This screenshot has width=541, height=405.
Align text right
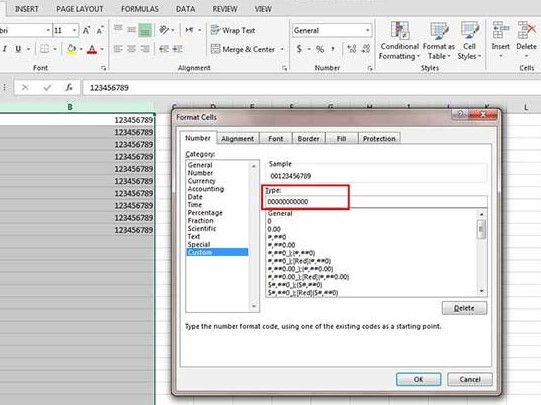(x=145, y=49)
